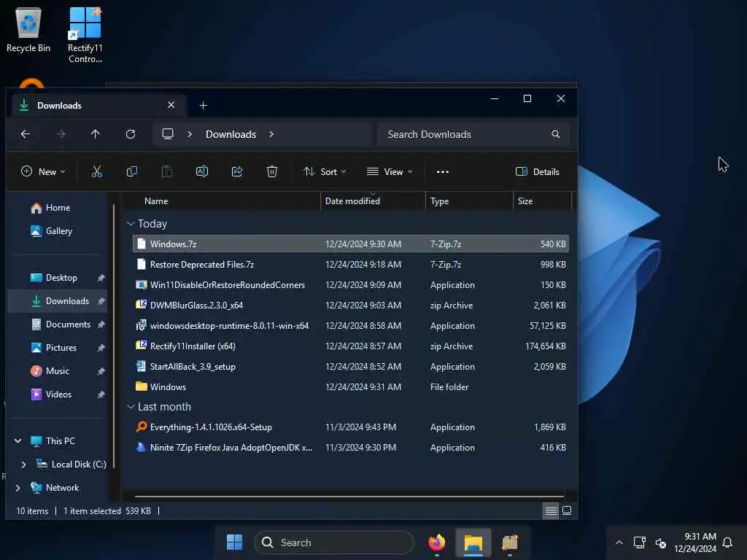Collapse This PC tree node
Image resolution: width=747 pixels, height=560 pixels.
(18, 441)
